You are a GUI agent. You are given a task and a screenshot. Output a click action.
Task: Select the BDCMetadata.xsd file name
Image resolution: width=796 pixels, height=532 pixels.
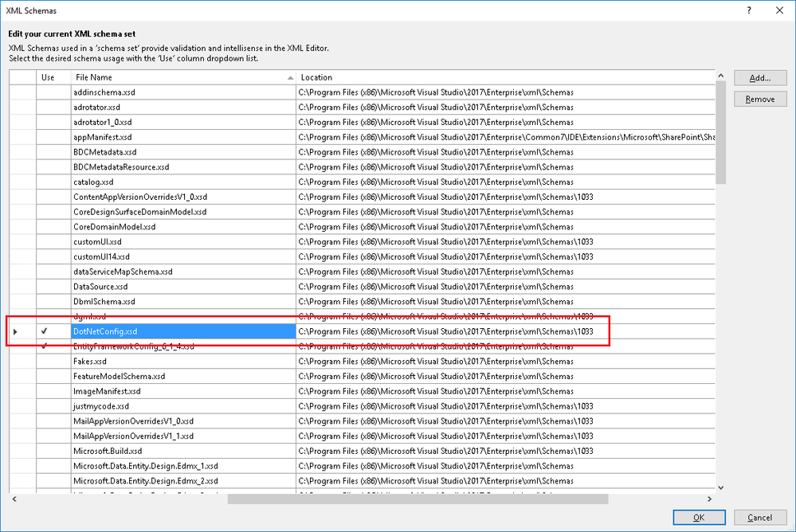[x=183, y=152]
